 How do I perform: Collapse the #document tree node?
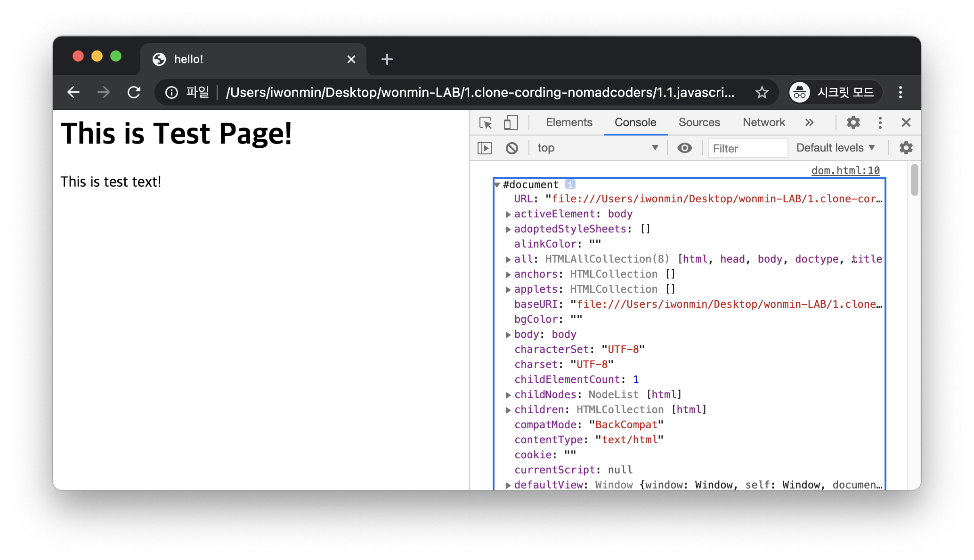[x=497, y=185]
